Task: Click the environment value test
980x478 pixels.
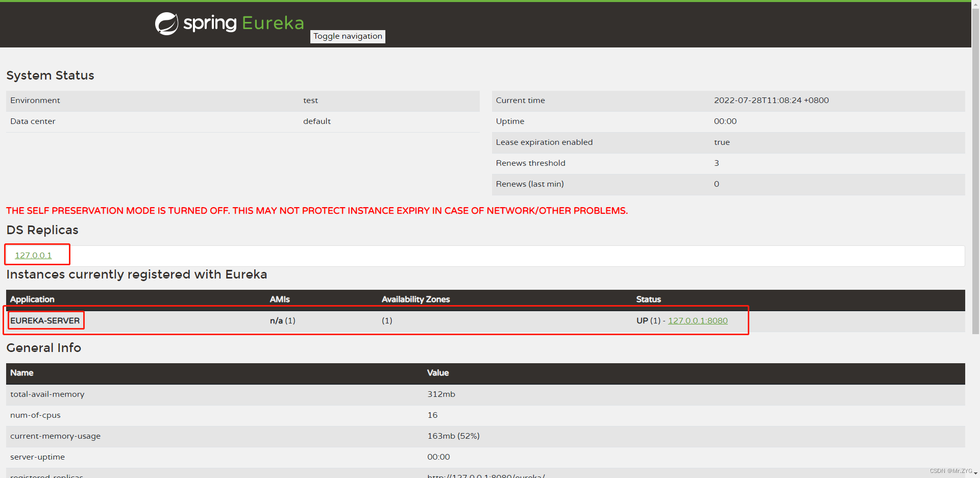Action: point(310,100)
